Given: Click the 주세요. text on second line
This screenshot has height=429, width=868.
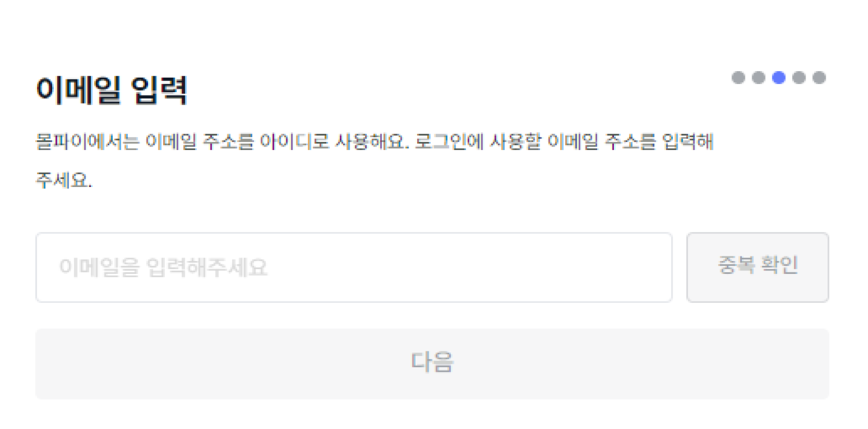Looking at the screenshot, I should point(64,180).
